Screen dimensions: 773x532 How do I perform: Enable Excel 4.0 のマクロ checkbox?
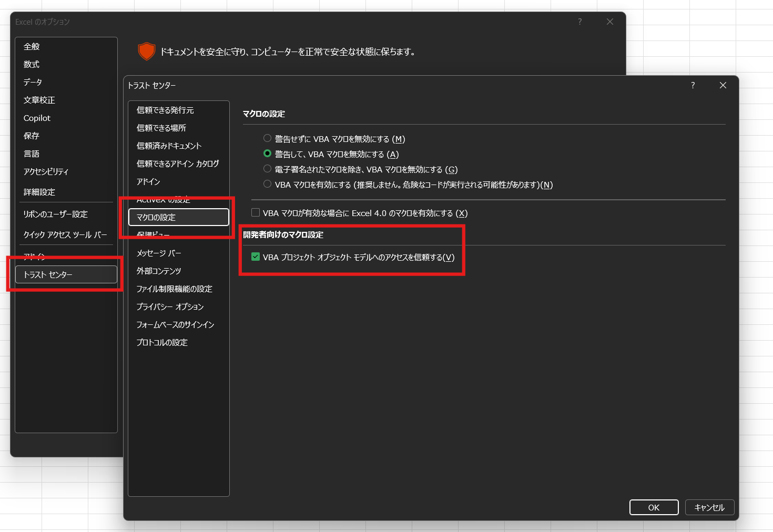[256, 212]
